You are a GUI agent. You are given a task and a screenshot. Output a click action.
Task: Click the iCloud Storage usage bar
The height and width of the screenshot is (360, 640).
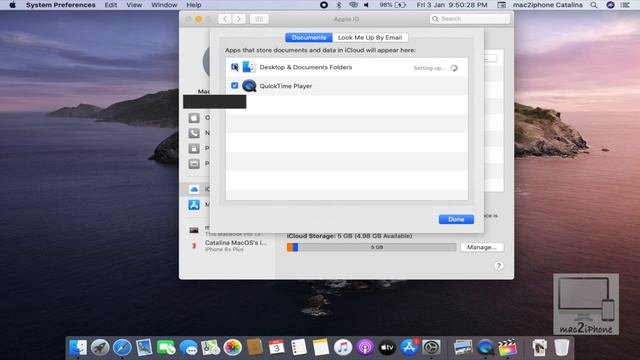[x=371, y=247]
